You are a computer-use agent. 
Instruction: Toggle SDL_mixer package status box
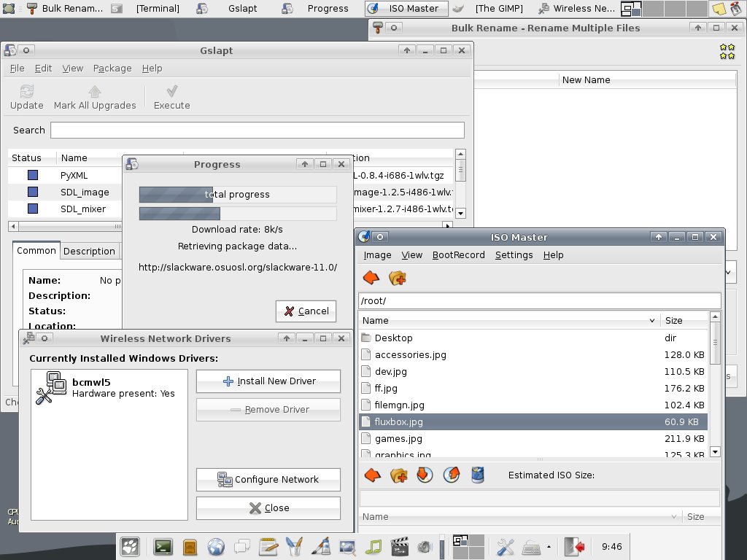pos(33,208)
